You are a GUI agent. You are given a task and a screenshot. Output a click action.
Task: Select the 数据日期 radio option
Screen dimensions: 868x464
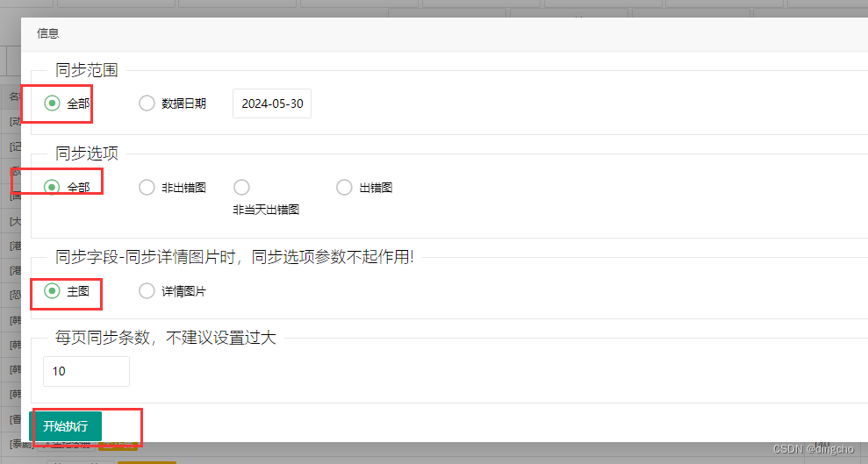click(147, 104)
